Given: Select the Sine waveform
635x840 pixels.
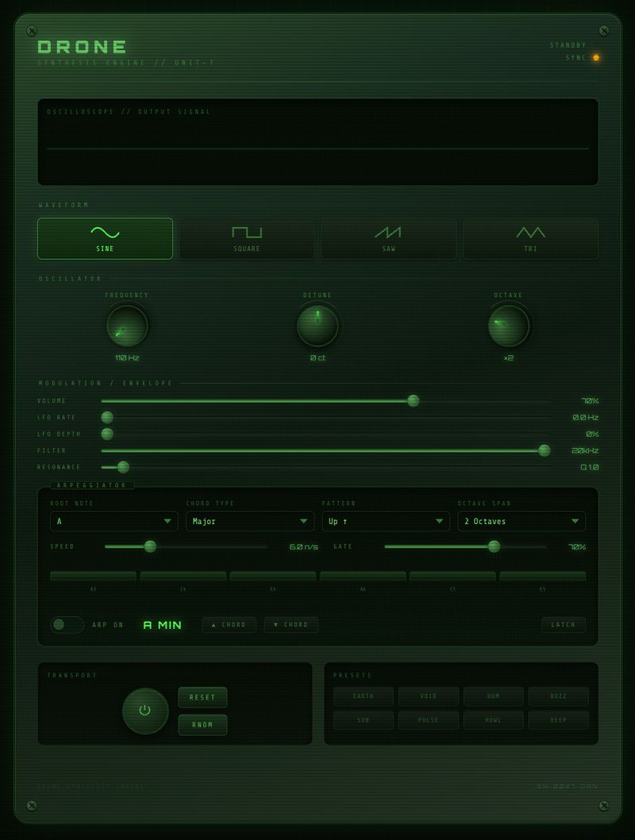Looking at the screenshot, I should point(105,238).
